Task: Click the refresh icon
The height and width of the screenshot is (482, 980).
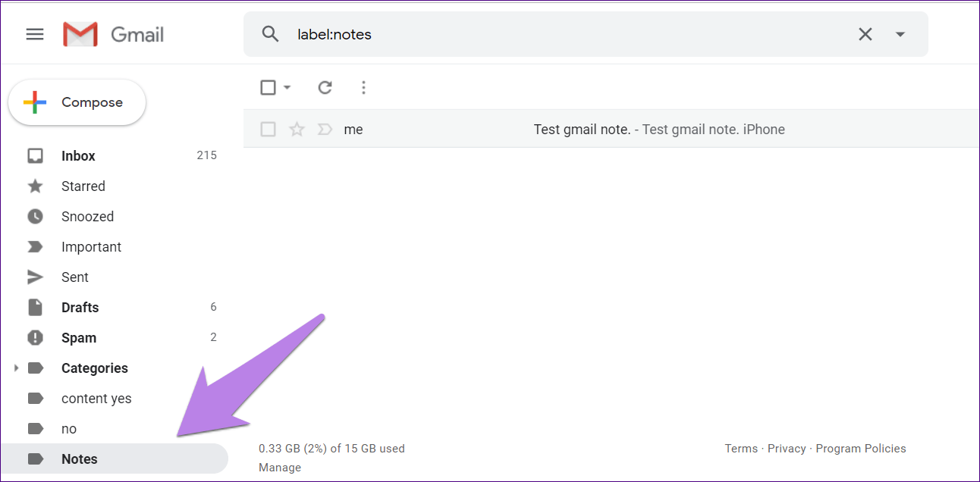Action: pos(325,88)
